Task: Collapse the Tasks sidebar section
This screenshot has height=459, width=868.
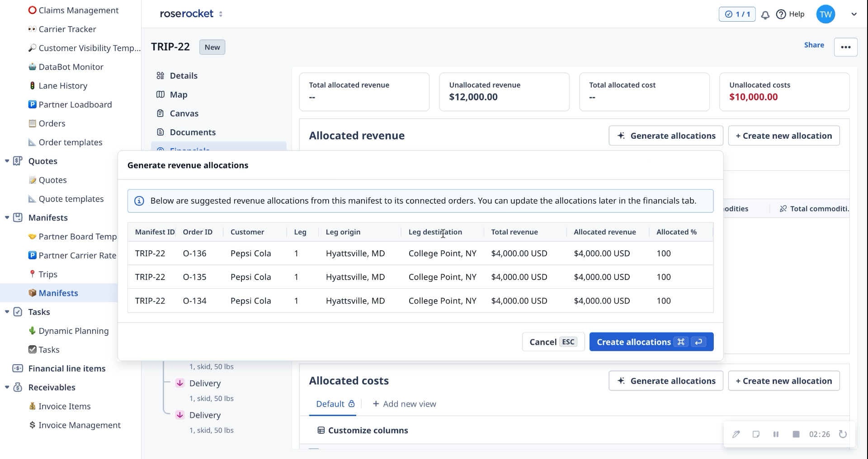Action: point(7,312)
